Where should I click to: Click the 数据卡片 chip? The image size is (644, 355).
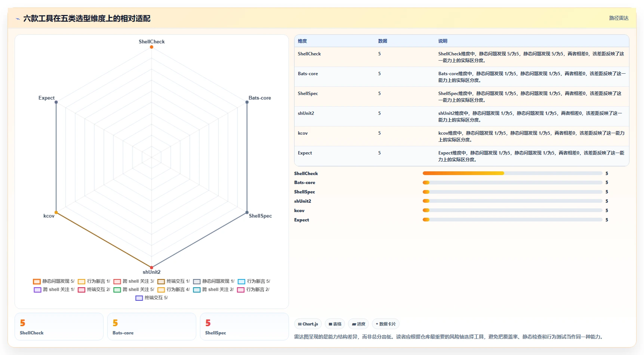point(386,324)
